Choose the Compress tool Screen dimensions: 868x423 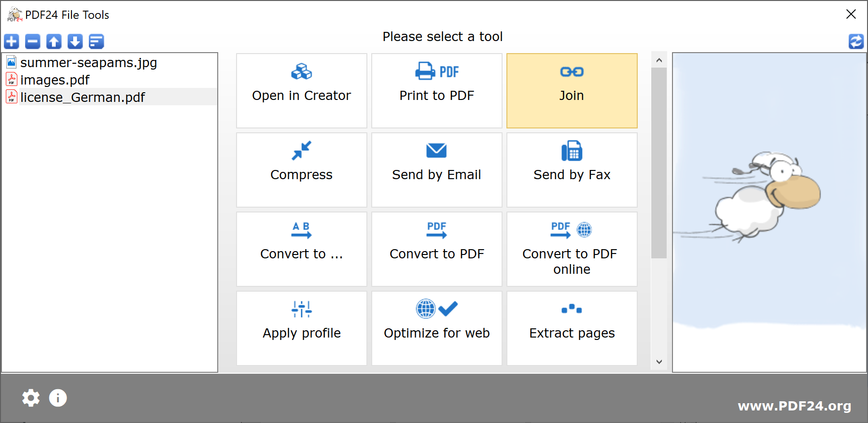click(301, 169)
